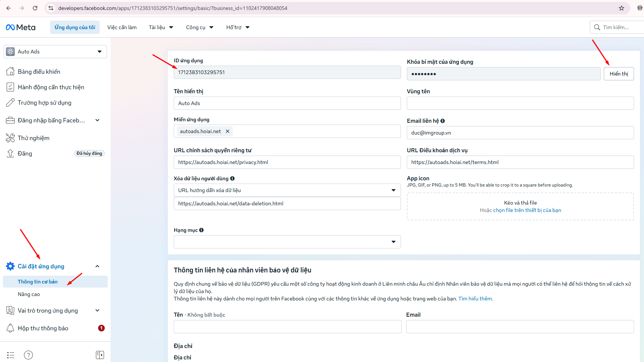Collapse the Cài đặt ứng dụng section

(x=97, y=266)
